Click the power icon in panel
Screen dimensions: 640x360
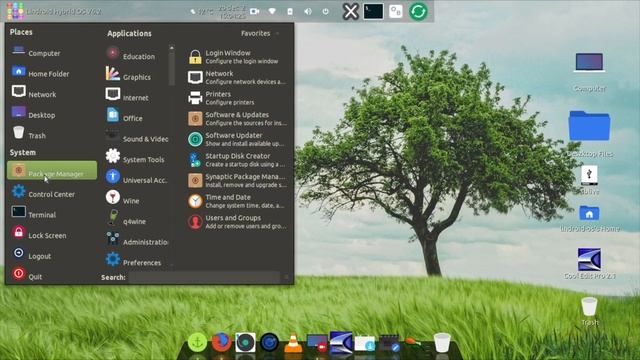click(x=325, y=11)
